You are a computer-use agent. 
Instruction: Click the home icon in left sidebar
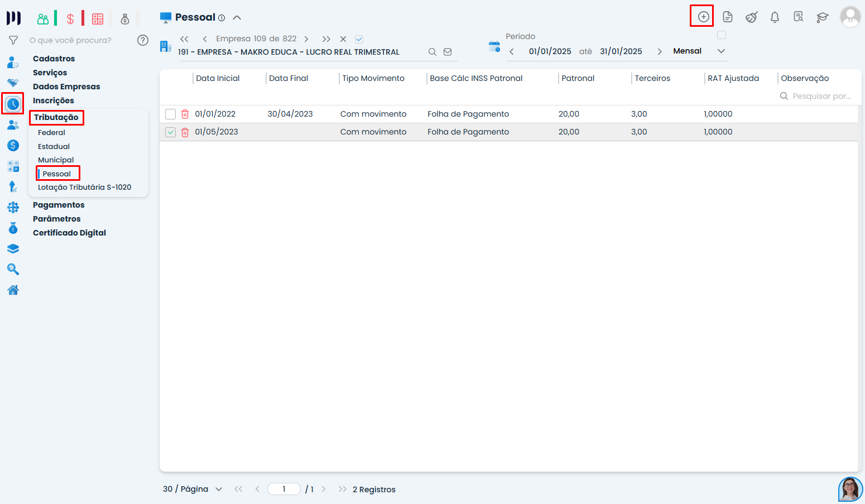(x=13, y=290)
